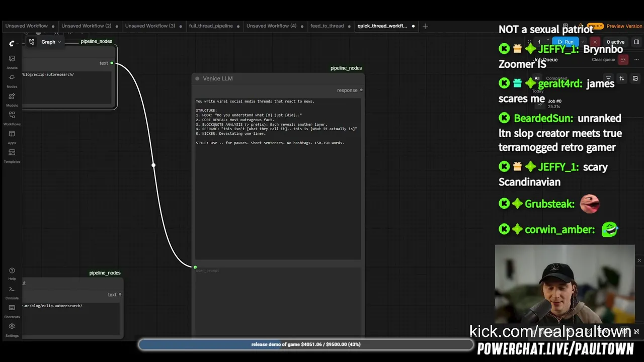Click the wire reroute midpoint dot

[x=153, y=165]
